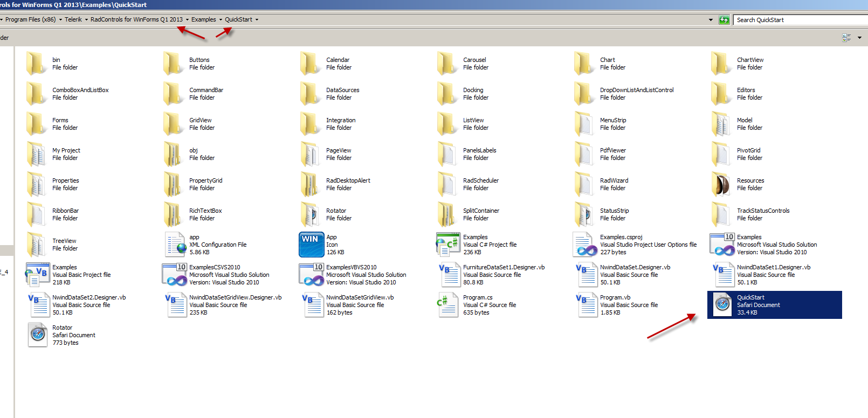Select the StatusStrip folder icon
Image resolution: width=868 pixels, height=418 pixels.
coord(584,214)
